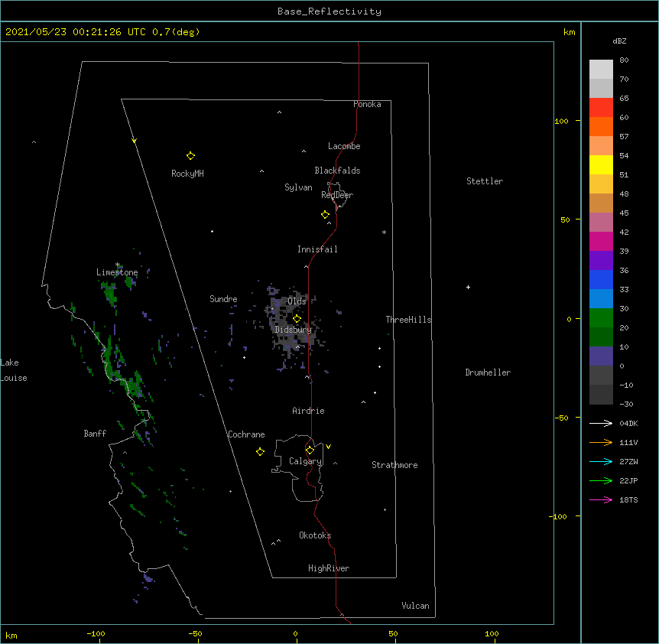
Task: Click the asterisk marker east of Innisfail
Action: (x=384, y=232)
